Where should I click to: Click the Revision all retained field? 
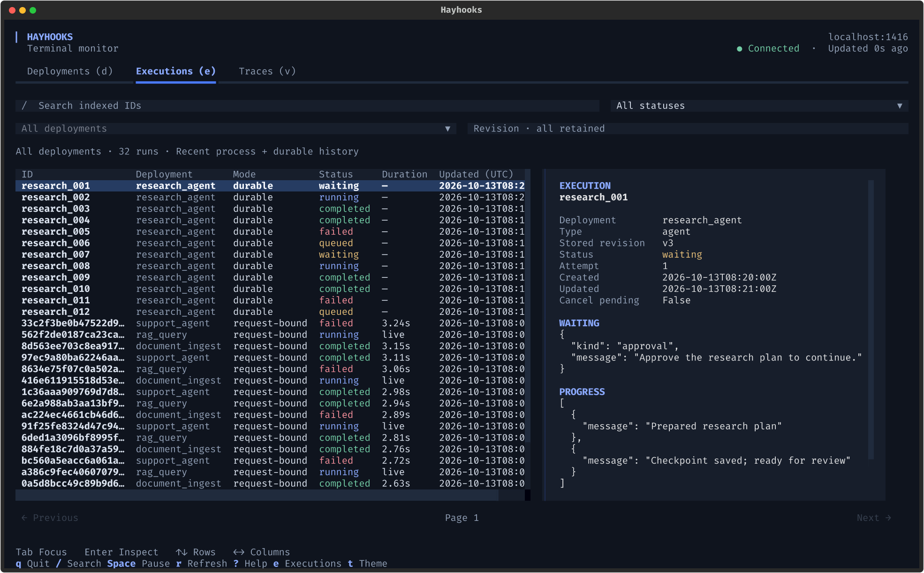(688, 129)
